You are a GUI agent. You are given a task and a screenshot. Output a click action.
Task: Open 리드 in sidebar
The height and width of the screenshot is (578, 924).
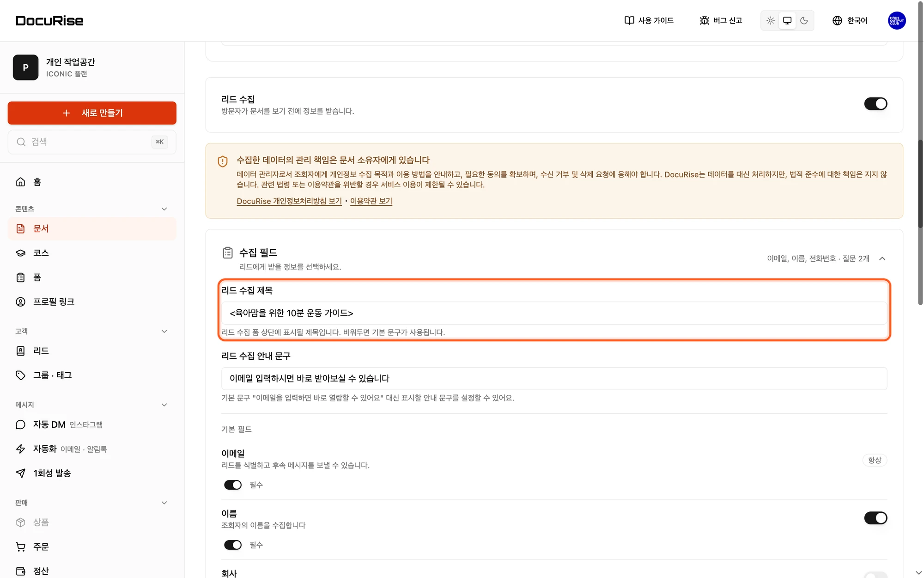point(92,350)
